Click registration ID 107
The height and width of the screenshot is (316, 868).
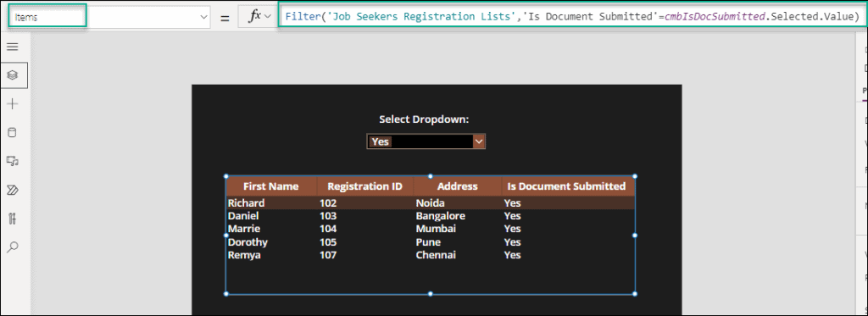pyautogui.click(x=328, y=255)
